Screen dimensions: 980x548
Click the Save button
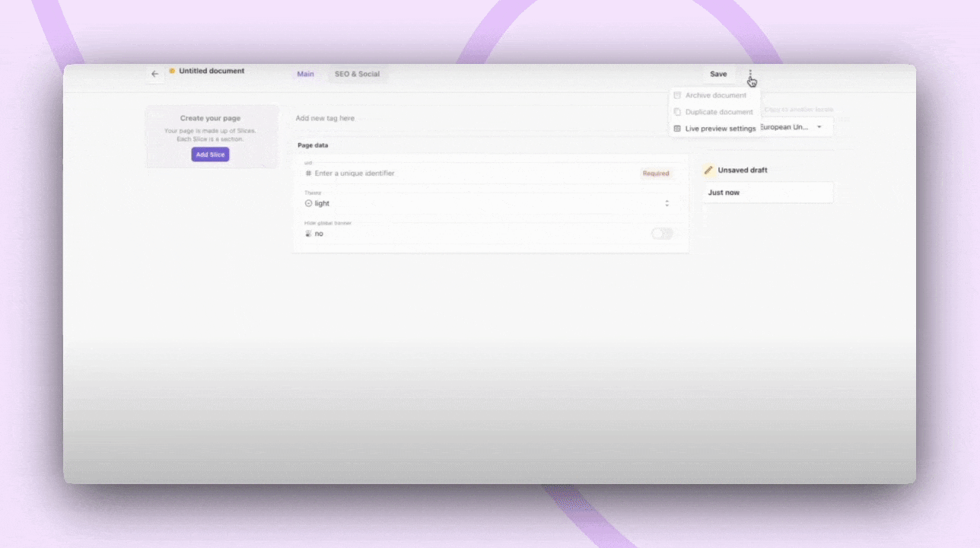coord(718,74)
